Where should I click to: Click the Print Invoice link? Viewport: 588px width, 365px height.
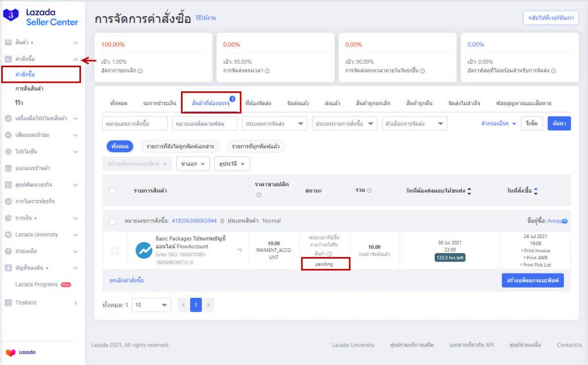tap(538, 252)
